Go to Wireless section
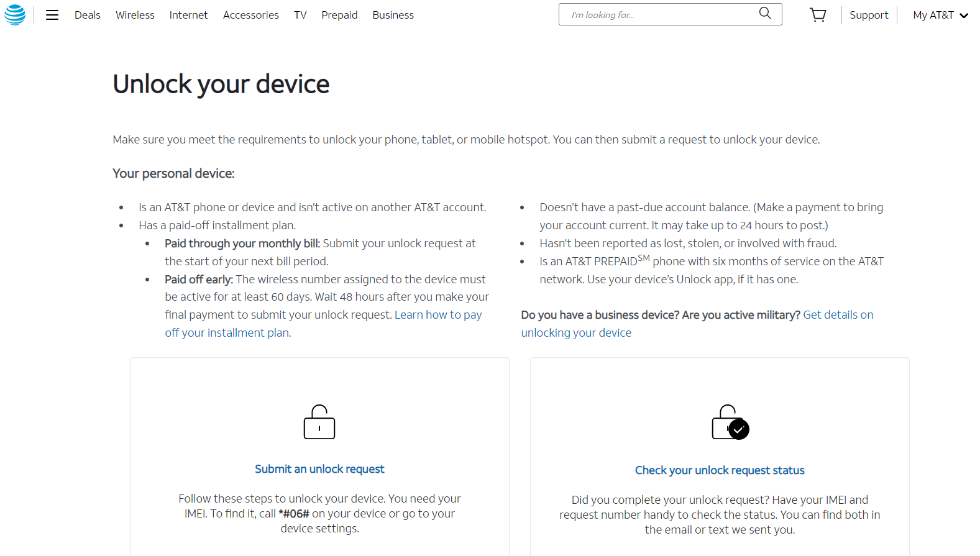Screen dimensions: 980x556 pos(135,15)
